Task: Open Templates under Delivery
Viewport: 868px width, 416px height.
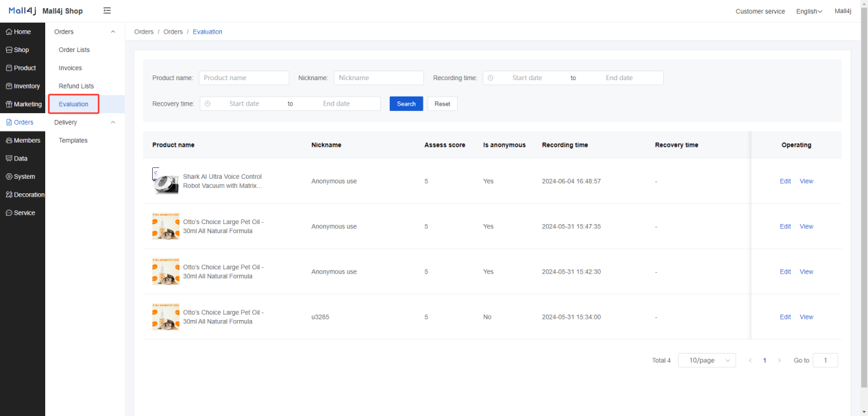Action: (x=73, y=140)
